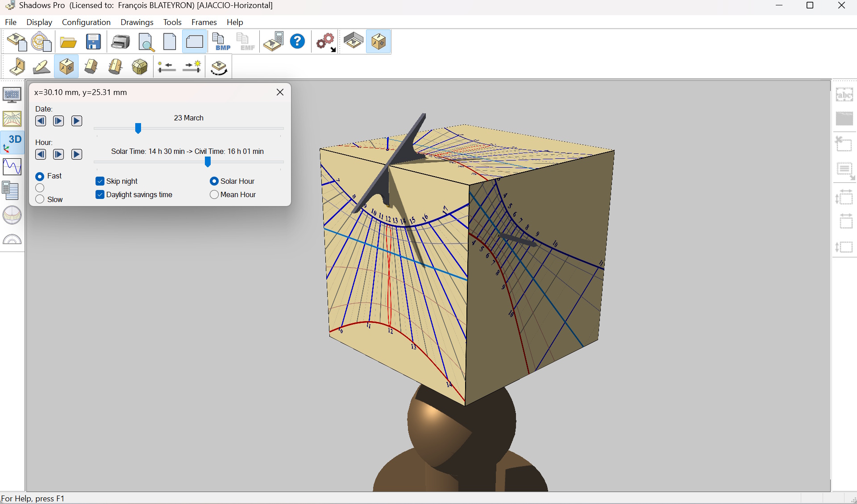
Task: Uncheck the Skip night checkbox
Action: point(100,181)
